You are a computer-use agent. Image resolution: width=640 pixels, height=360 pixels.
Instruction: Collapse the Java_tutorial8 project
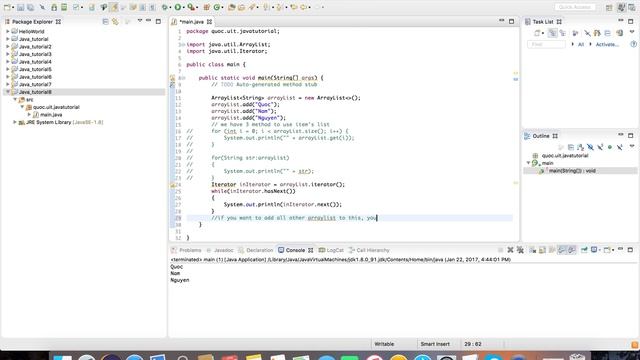click(x=8, y=92)
